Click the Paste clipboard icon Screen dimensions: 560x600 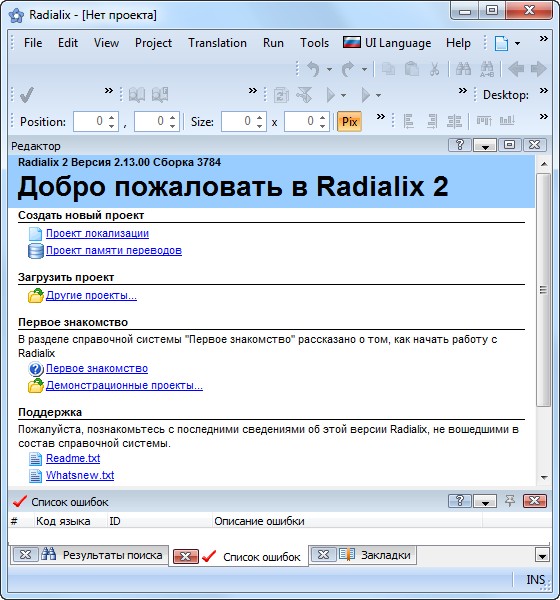click(x=412, y=69)
